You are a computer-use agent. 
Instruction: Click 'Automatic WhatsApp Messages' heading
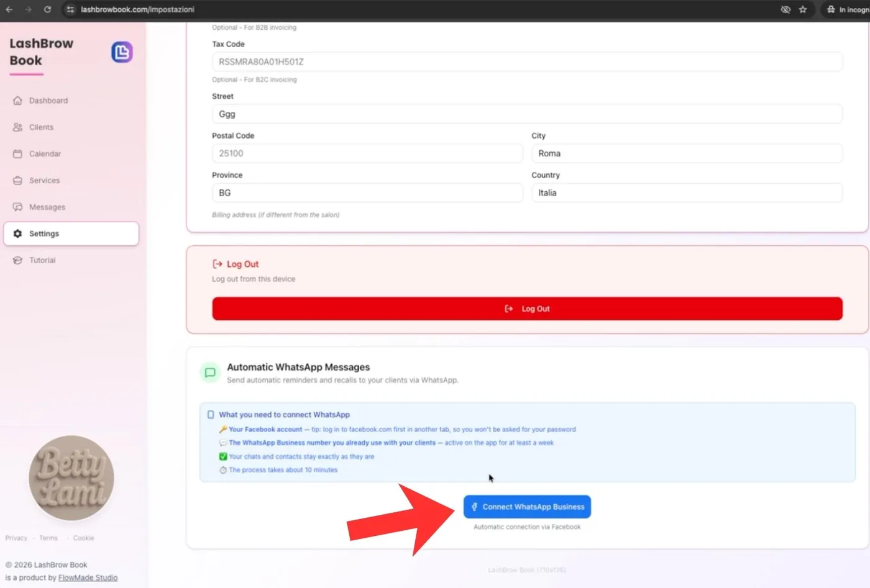pos(298,368)
